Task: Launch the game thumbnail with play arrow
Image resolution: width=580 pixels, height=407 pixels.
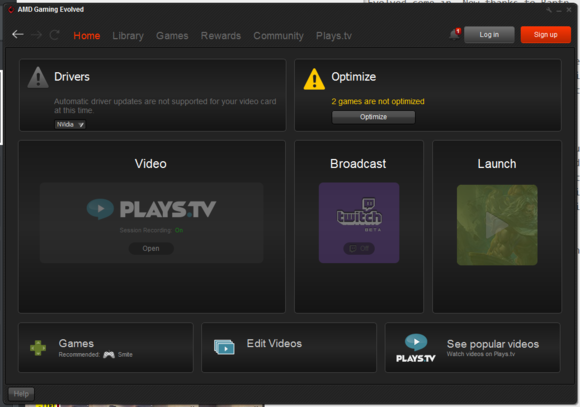Action: pyautogui.click(x=497, y=225)
